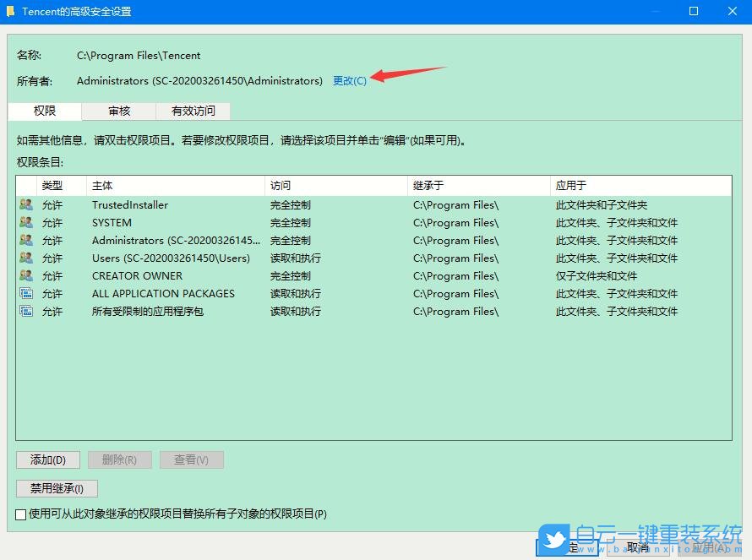This screenshot has height=560, width=752.
Task: Switch to the 审核 tab
Action: tap(118, 110)
